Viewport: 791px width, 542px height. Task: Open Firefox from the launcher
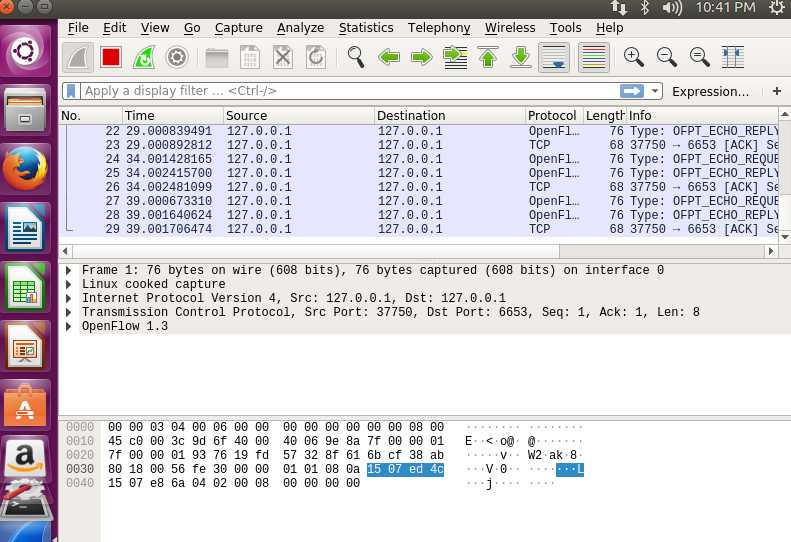(25, 168)
